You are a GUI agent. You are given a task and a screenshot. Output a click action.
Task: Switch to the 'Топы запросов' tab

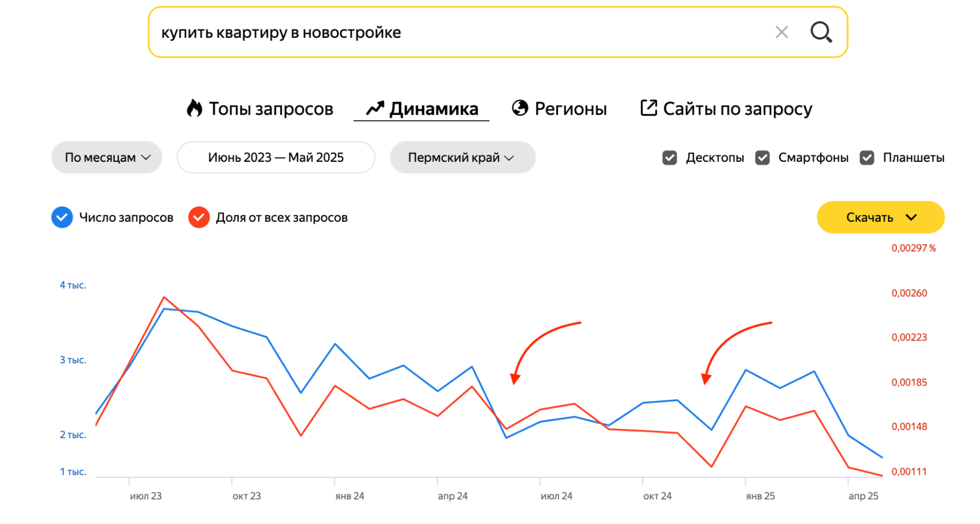point(271,109)
